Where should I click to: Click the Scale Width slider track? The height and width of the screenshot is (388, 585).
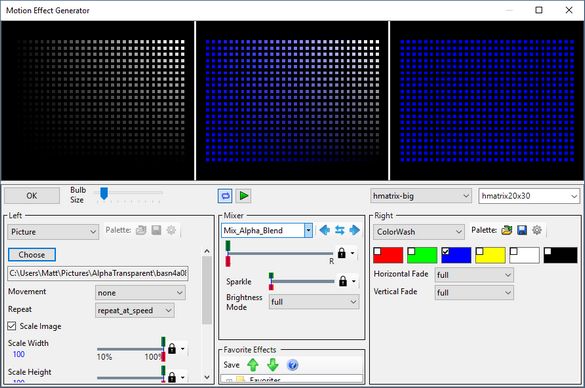click(130, 349)
